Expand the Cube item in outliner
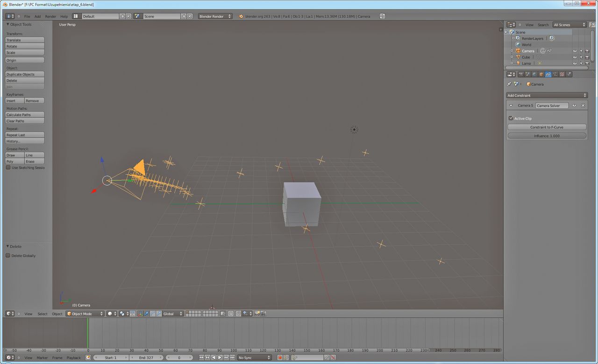The width and height of the screenshot is (598, 364). coord(512,57)
